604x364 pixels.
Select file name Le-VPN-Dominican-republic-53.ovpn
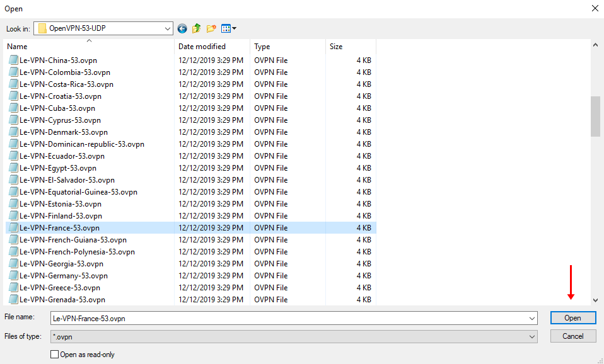click(x=82, y=144)
